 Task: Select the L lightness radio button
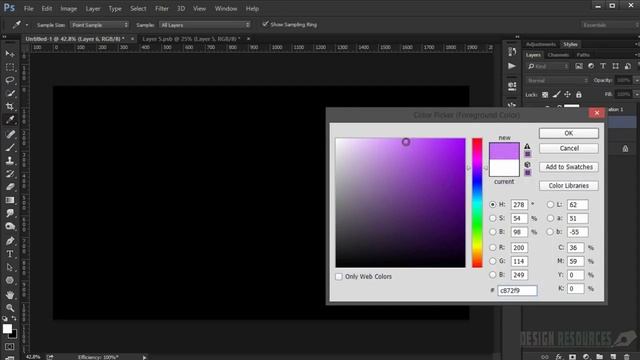tap(550, 204)
